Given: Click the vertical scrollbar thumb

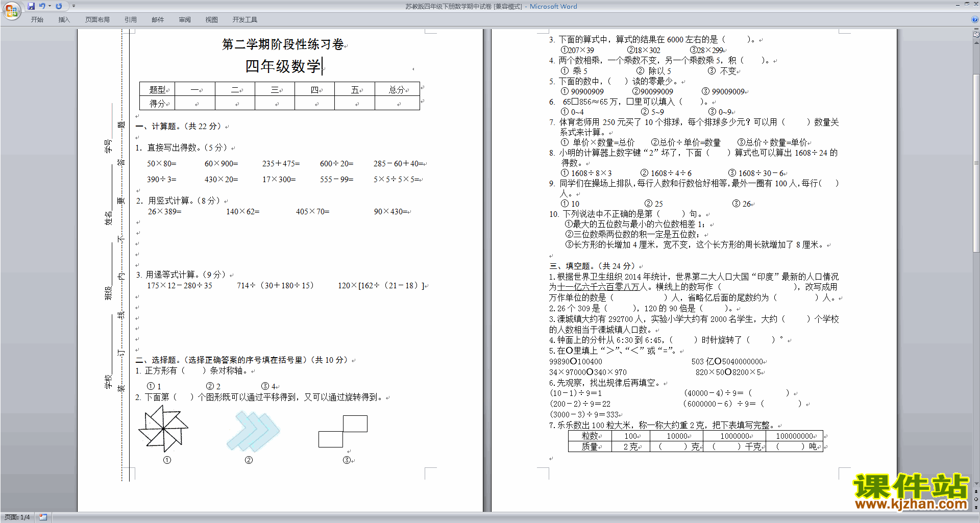Looking at the screenshot, I should (x=976, y=163).
